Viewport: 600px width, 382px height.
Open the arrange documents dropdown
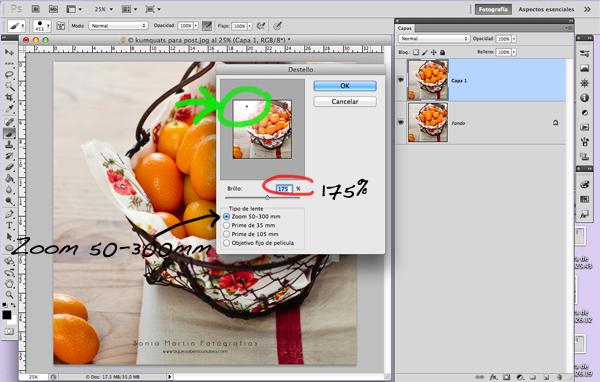tap(130, 9)
